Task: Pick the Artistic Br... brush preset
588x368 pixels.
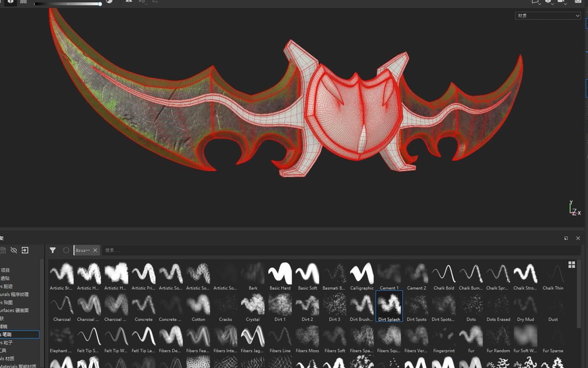Action: [x=61, y=276]
